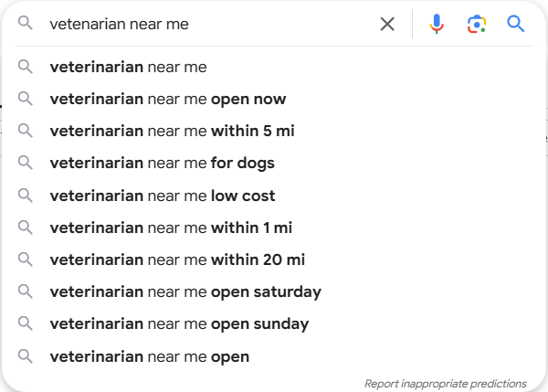
Task: Click the voice search microphone icon
Action: coord(437,24)
